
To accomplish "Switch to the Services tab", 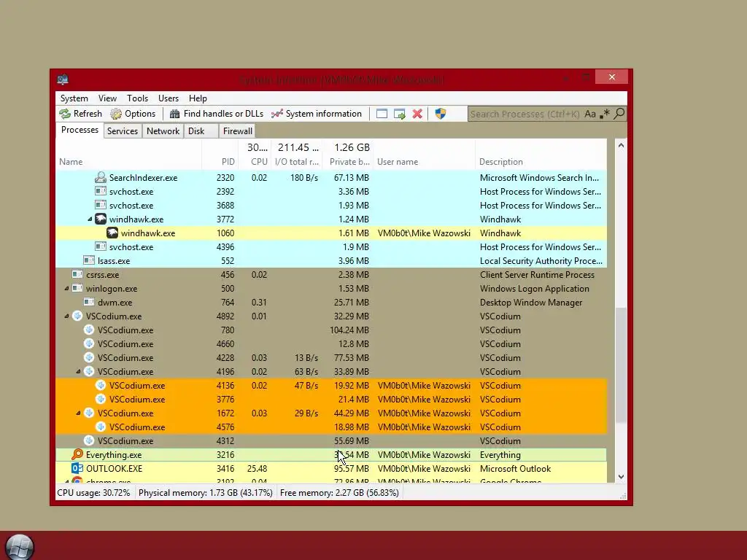I will pos(123,131).
